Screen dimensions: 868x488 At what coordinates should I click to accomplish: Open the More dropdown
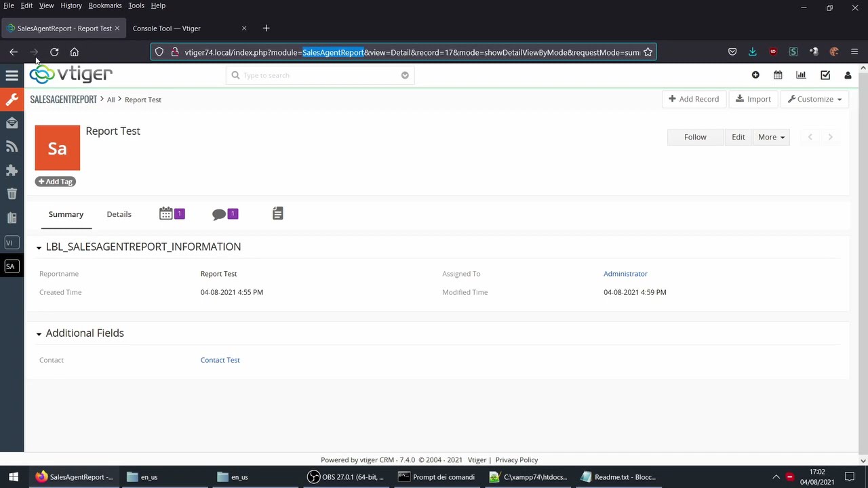771,137
